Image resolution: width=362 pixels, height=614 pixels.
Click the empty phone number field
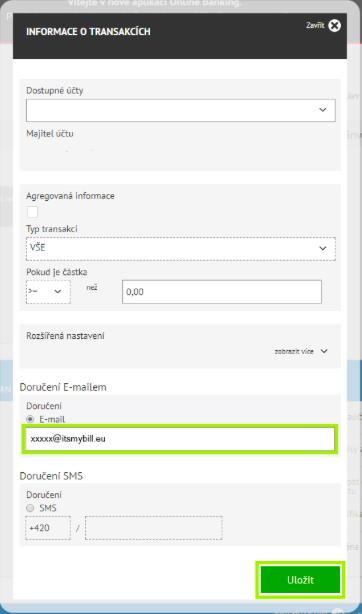tap(154, 528)
